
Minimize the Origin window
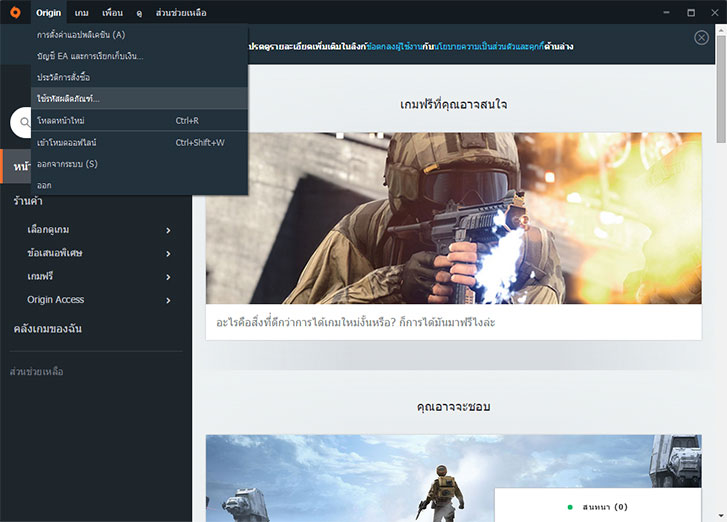(666, 13)
